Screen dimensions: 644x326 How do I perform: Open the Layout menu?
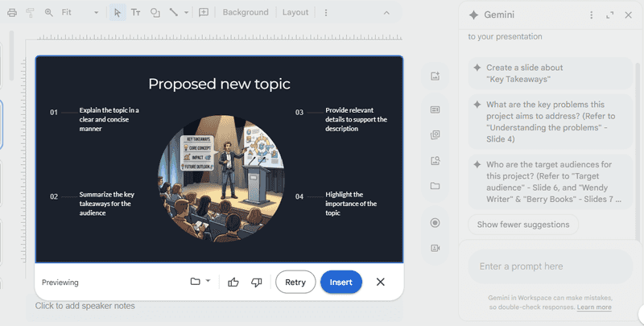tap(295, 13)
